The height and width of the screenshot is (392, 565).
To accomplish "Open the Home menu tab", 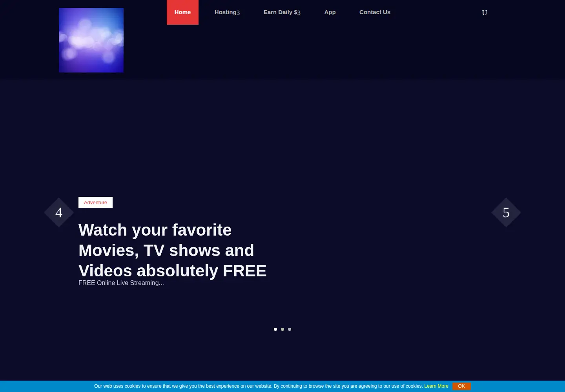I will point(182,12).
